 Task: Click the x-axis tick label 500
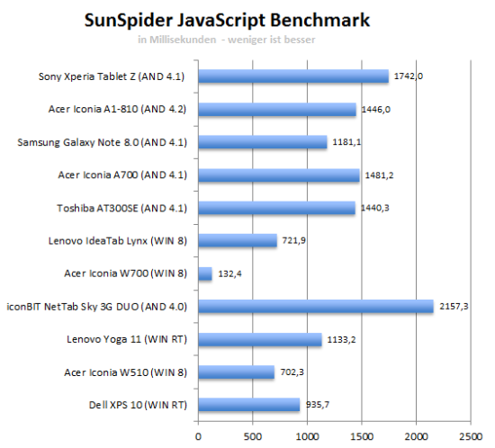click(x=253, y=437)
